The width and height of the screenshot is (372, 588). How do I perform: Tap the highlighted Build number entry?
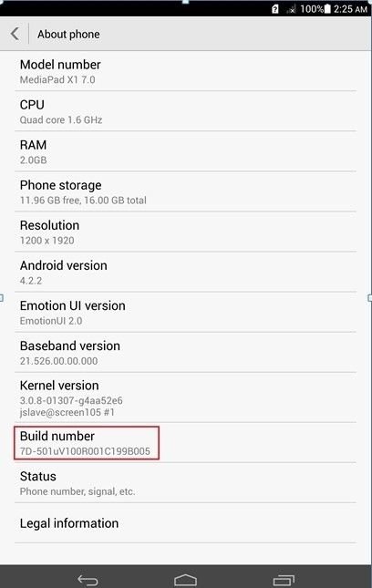coord(87,443)
